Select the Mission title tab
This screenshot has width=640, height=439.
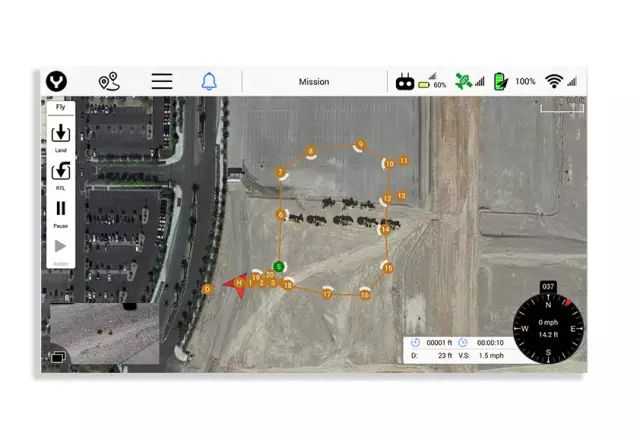[314, 82]
